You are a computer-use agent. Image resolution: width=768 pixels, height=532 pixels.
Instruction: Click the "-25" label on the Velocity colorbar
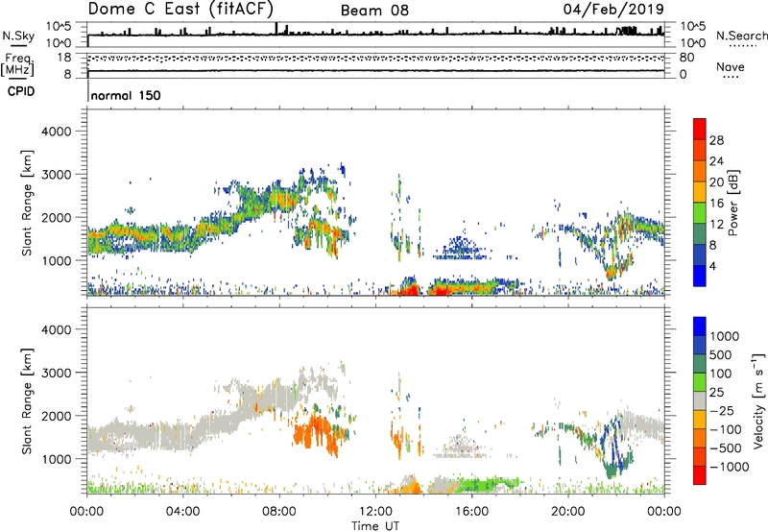pos(722,411)
